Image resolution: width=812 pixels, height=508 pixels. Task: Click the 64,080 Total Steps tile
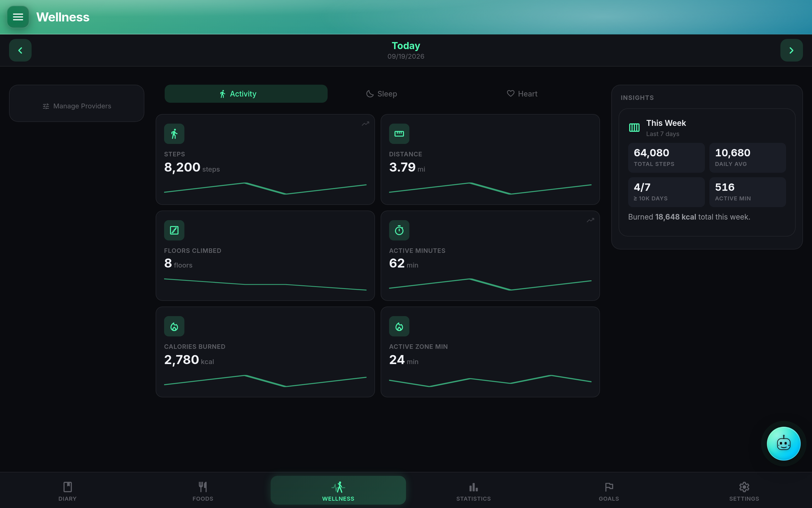pyautogui.click(x=666, y=157)
